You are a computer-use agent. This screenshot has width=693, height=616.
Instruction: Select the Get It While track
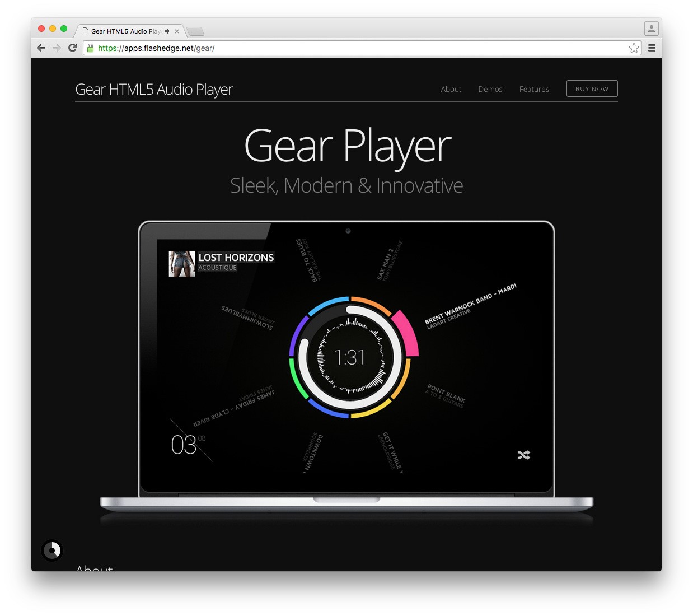pos(391,453)
